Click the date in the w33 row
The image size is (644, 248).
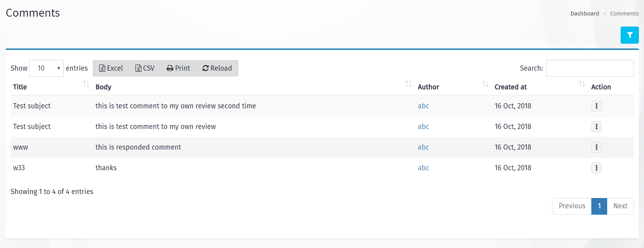point(513,168)
